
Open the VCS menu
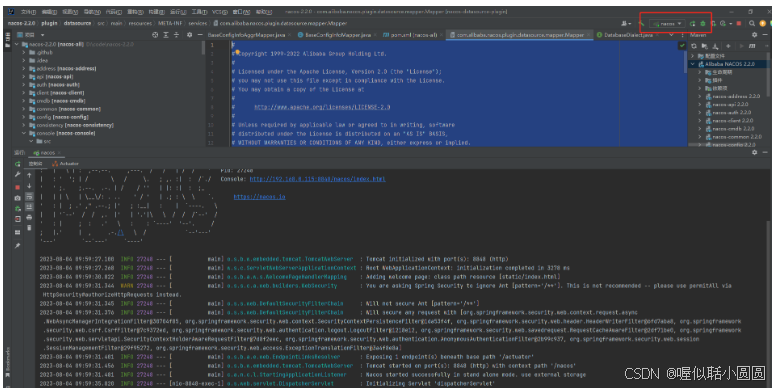tap(220, 12)
